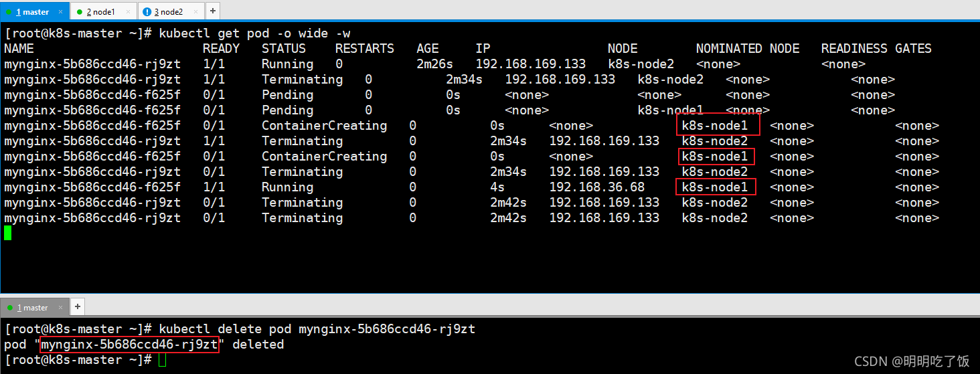Switch to the 3 node2 session tab

(x=169, y=11)
